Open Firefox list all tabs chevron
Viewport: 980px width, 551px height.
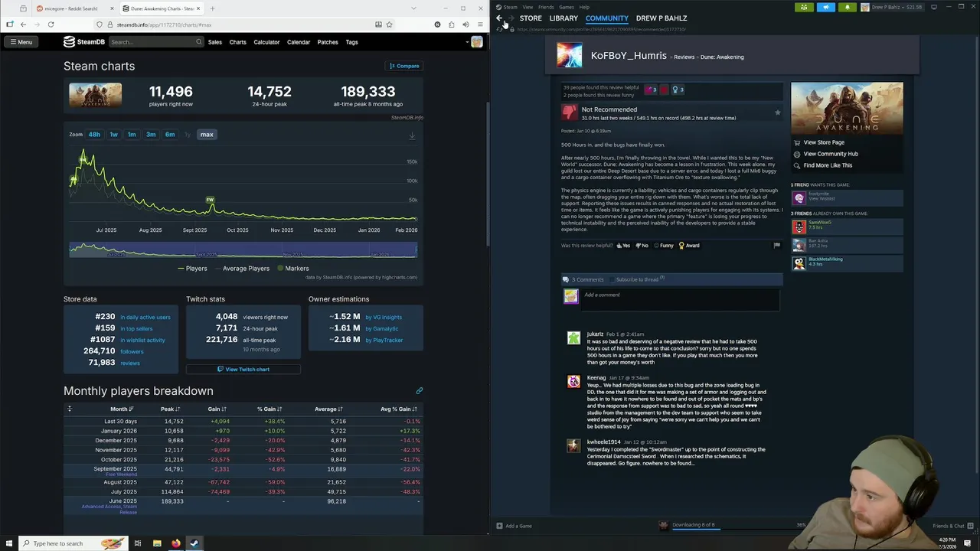click(x=413, y=8)
